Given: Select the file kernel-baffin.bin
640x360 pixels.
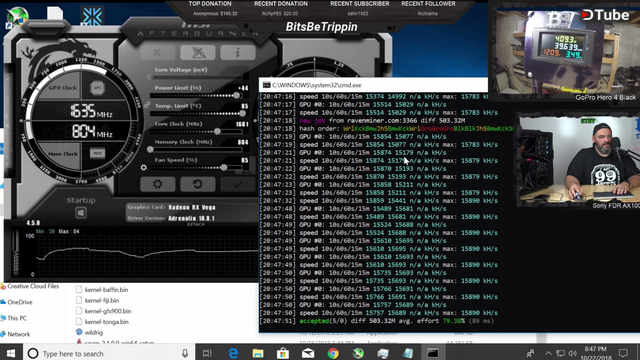Looking at the screenshot, I should pos(102,289).
